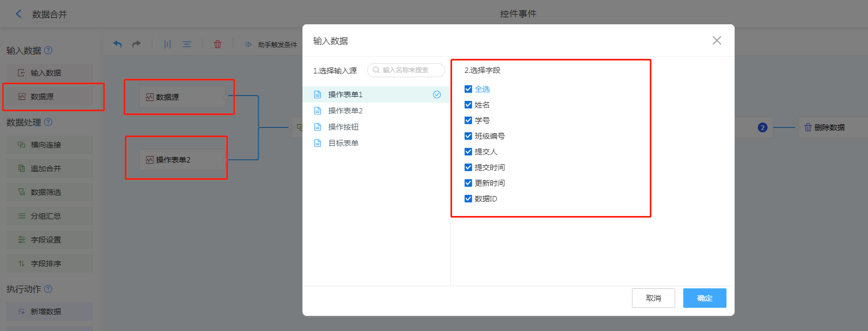Uncheck the 数据ID field checkbox
Screen dimensions: 868x331
pyautogui.click(x=468, y=199)
